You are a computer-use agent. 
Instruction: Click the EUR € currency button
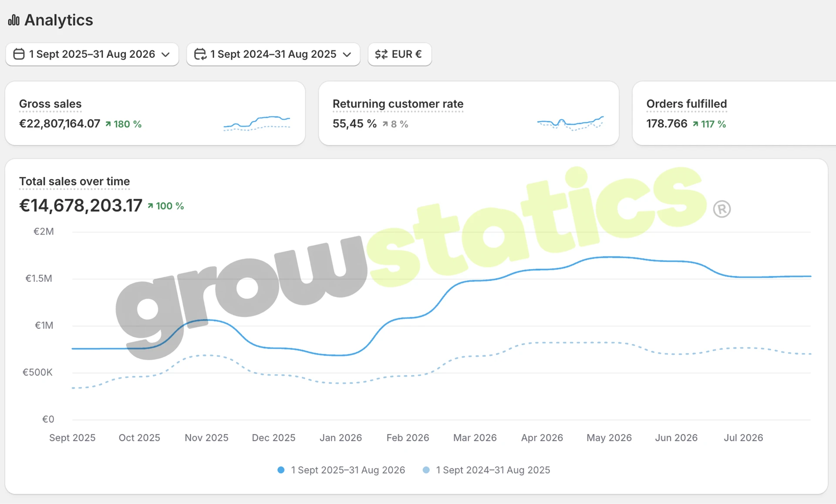tap(399, 54)
